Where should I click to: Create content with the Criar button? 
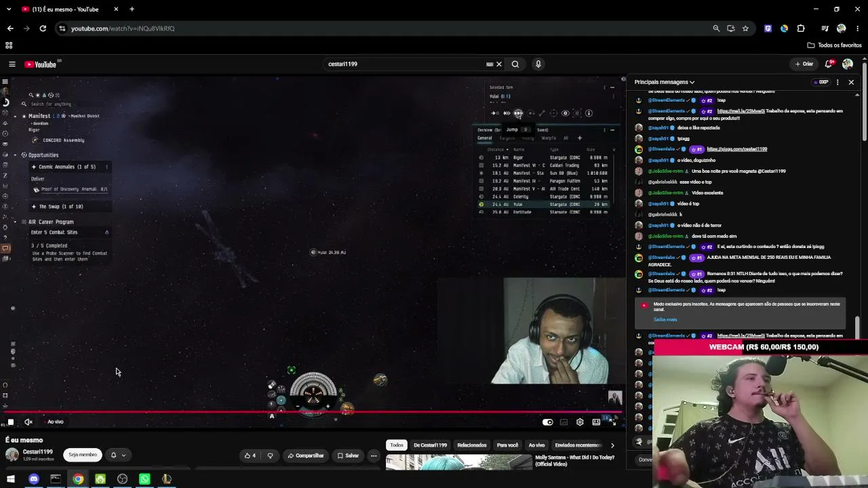coord(804,64)
